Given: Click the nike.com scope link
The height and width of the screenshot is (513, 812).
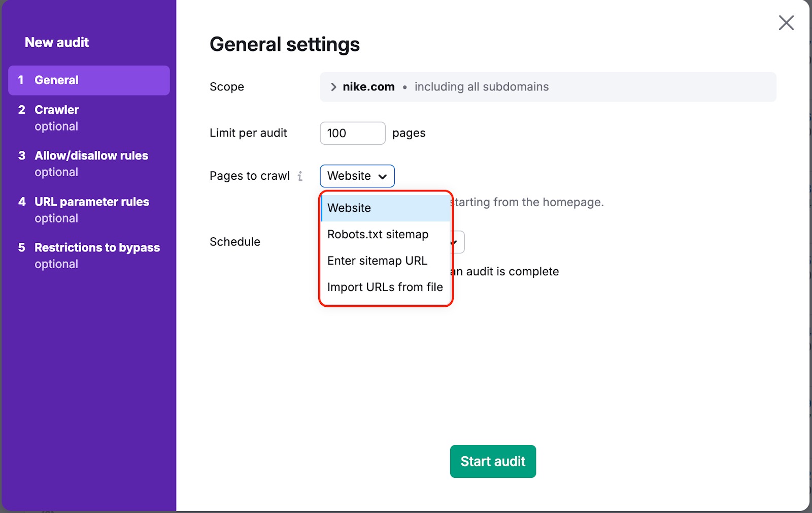Looking at the screenshot, I should (x=368, y=86).
